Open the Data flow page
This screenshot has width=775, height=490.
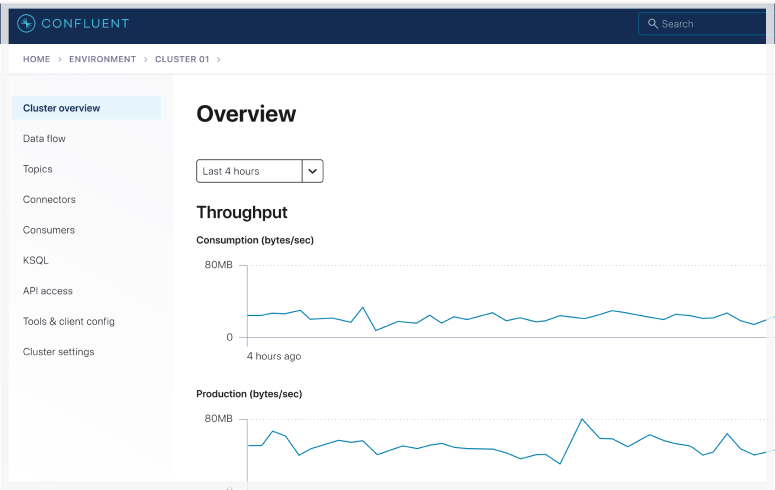point(44,139)
